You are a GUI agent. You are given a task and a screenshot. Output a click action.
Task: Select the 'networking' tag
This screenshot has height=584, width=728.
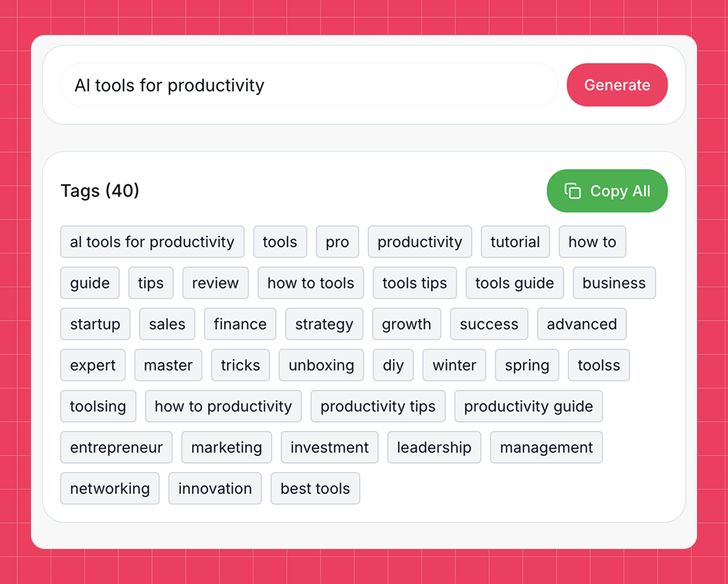point(110,489)
